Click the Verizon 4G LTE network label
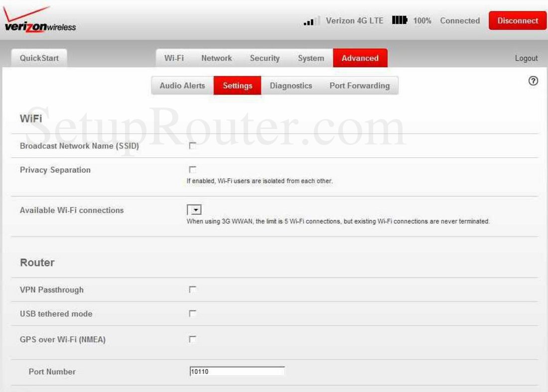The image size is (548, 392). [x=354, y=20]
